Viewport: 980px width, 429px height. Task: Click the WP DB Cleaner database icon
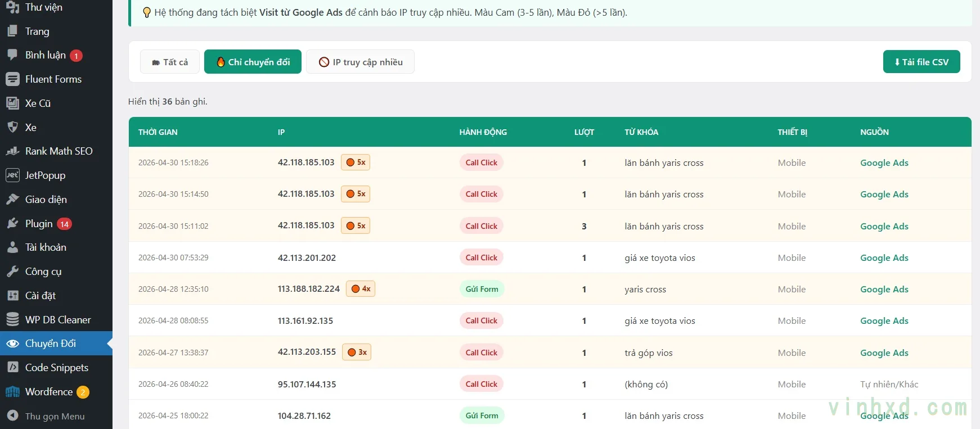tap(12, 320)
